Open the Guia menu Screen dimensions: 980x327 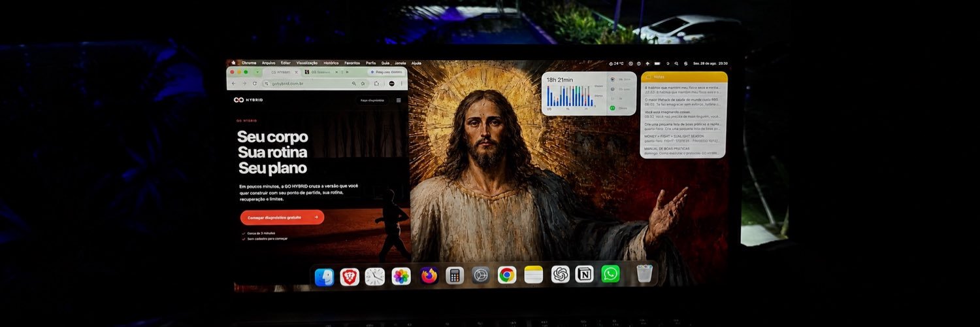(x=385, y=63)
